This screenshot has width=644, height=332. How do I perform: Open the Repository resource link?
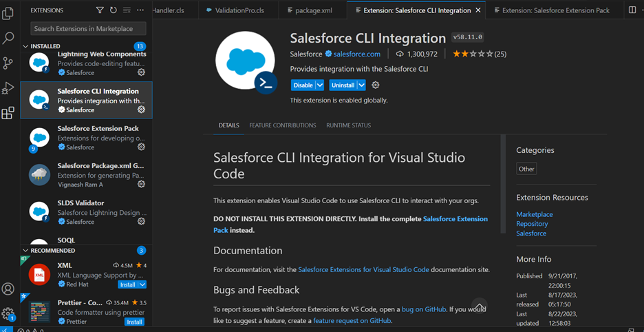click(x=532, y=224)
